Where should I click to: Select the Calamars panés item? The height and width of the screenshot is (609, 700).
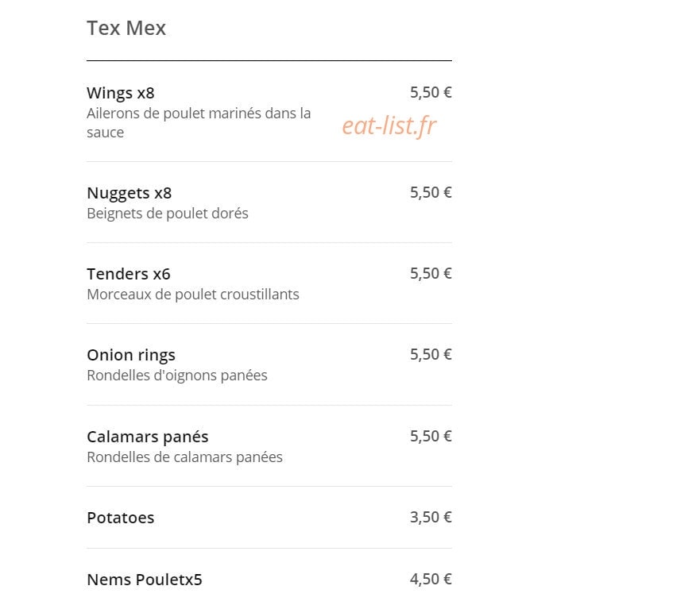(x=147, y=437)
